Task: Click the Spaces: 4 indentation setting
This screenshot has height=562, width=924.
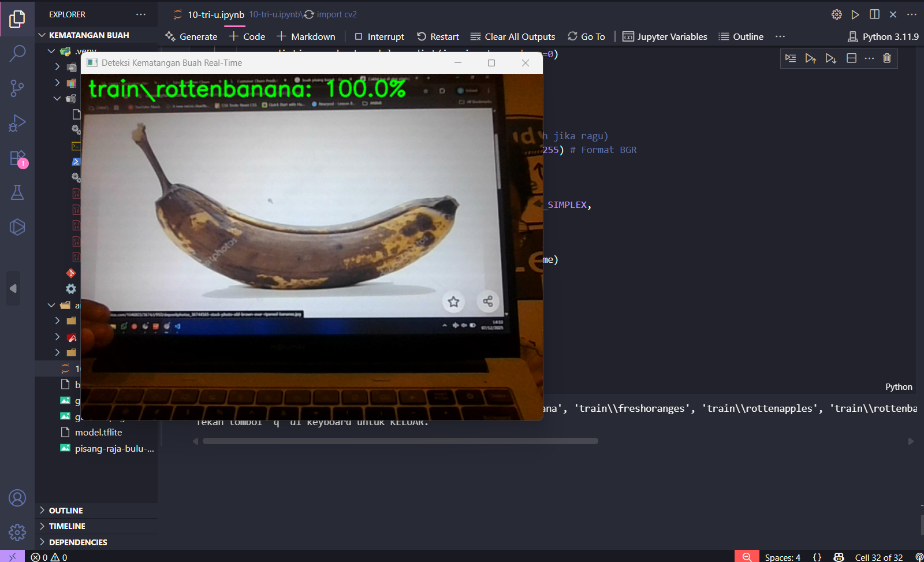Action: tap(783, 557)
